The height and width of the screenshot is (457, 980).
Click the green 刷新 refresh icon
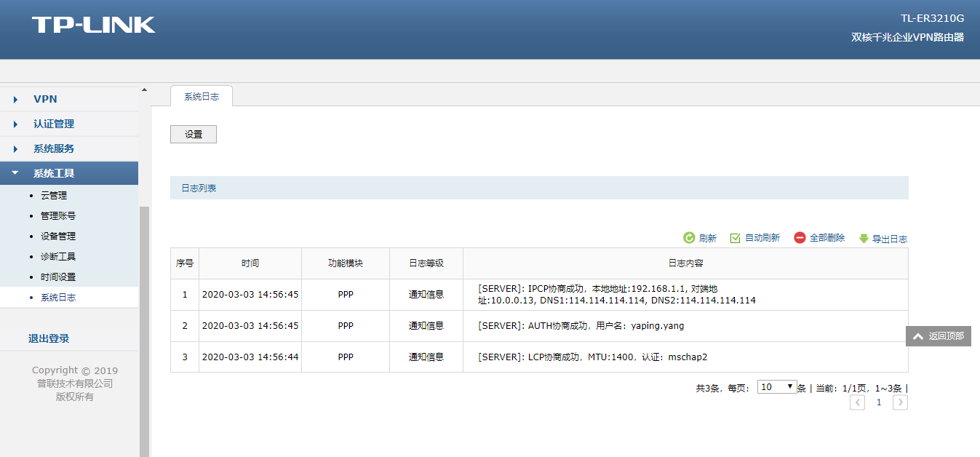tap(689, 238)
